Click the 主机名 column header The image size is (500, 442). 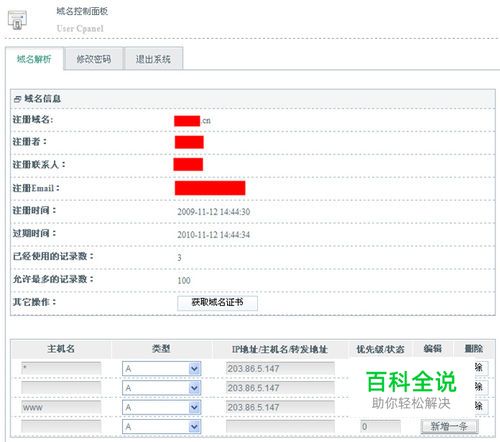(61, 349)
